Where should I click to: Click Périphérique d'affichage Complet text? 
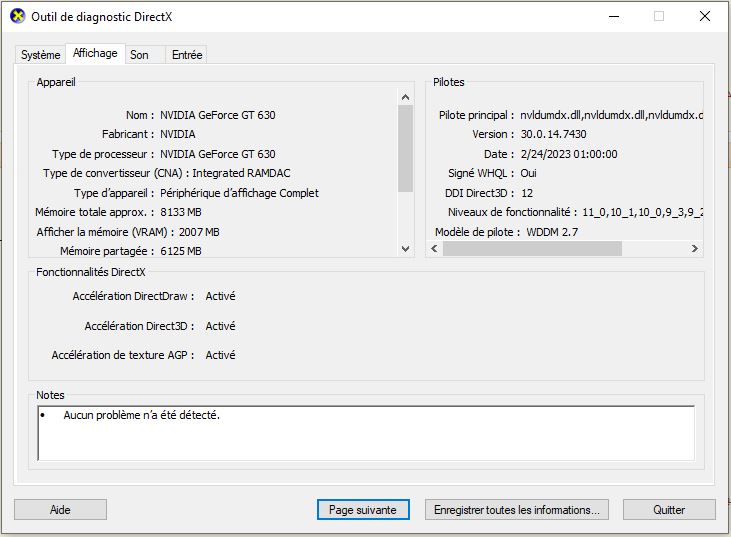pyautogui.click(x=239, y=193)
